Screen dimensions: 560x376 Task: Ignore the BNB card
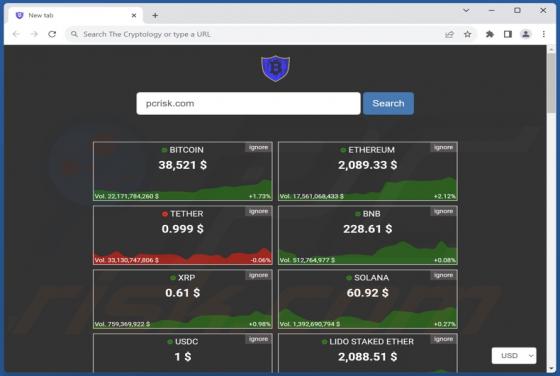click(444, 211)
